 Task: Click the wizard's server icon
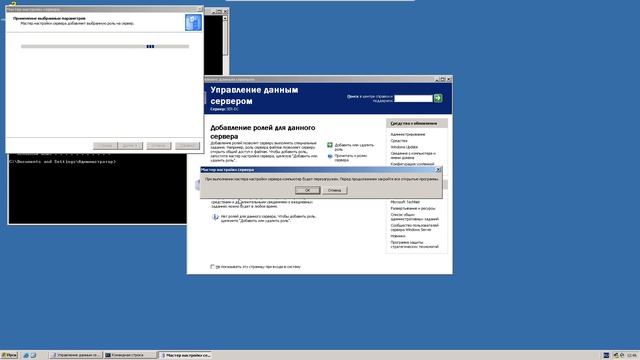tap(193, 22)
